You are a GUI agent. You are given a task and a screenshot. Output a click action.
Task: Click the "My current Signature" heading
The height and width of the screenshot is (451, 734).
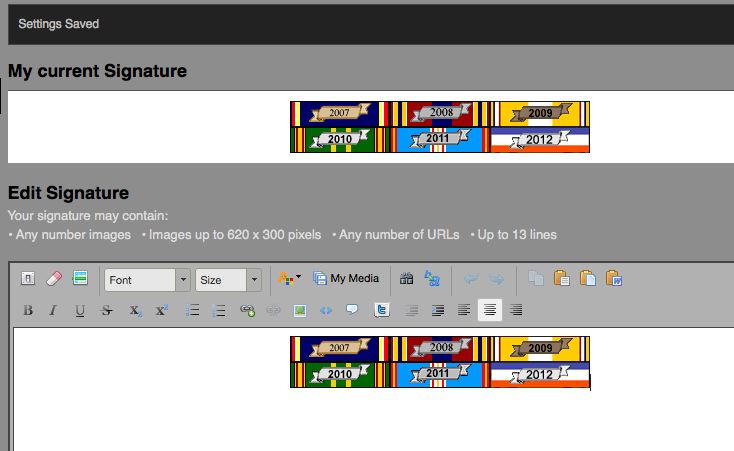[97, 71]
